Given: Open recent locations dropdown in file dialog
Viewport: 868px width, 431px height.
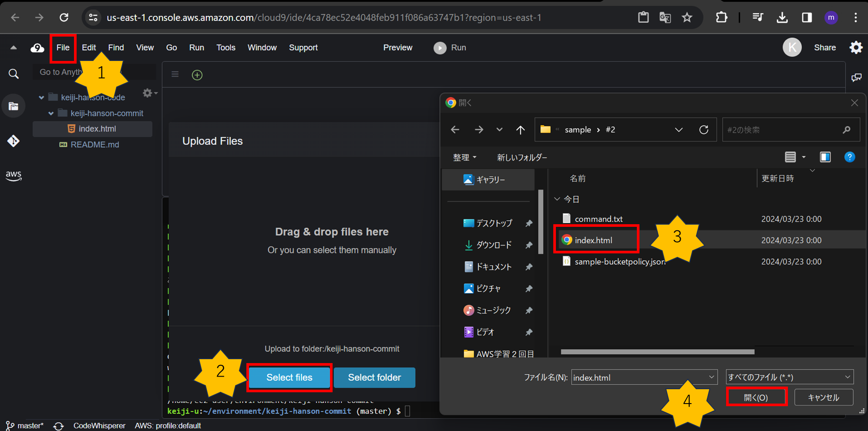Looking at the screenshot, I should [x=499, y=130].
